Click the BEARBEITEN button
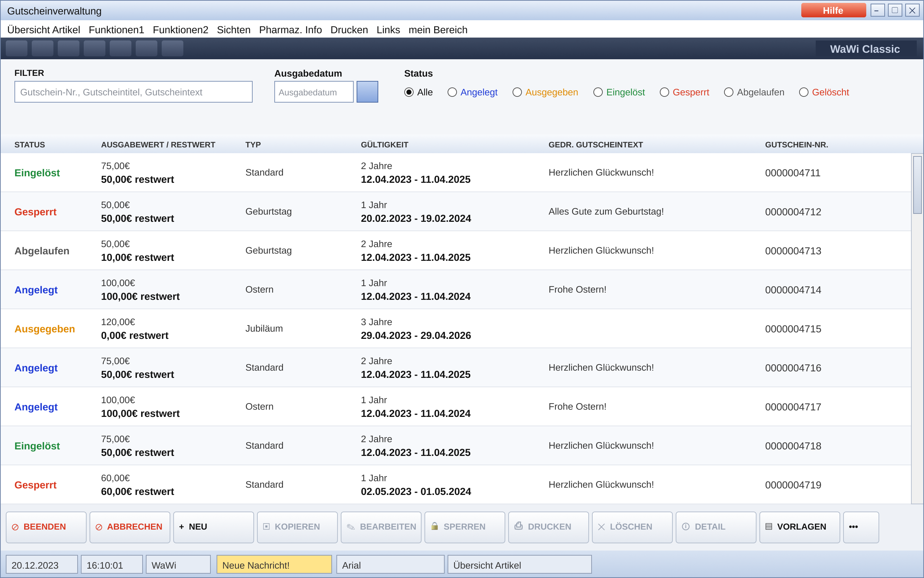Viewport: 924px width, 578px height. [381, 527]
